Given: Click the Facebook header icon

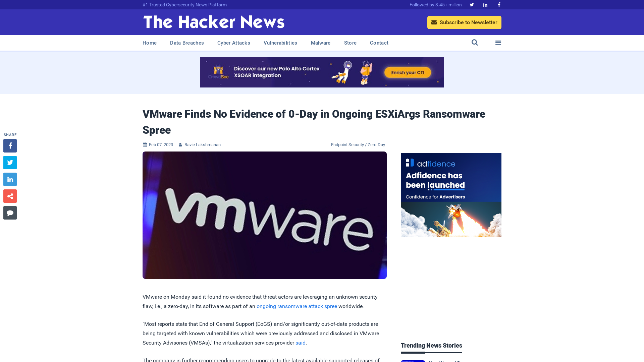Looking at the screenshot, I should point(499,4).
